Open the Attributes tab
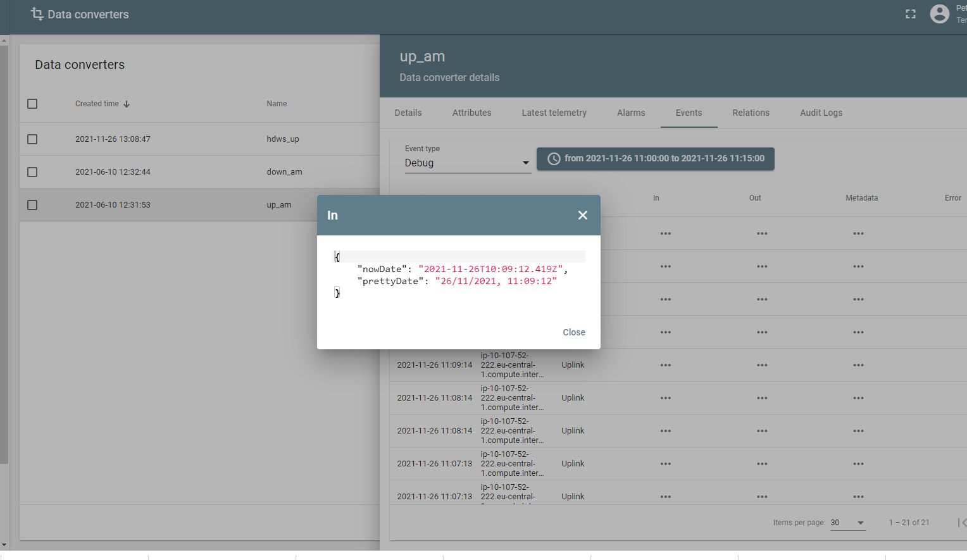The width and height of the screenshot is (967, 560). [472, 113]
